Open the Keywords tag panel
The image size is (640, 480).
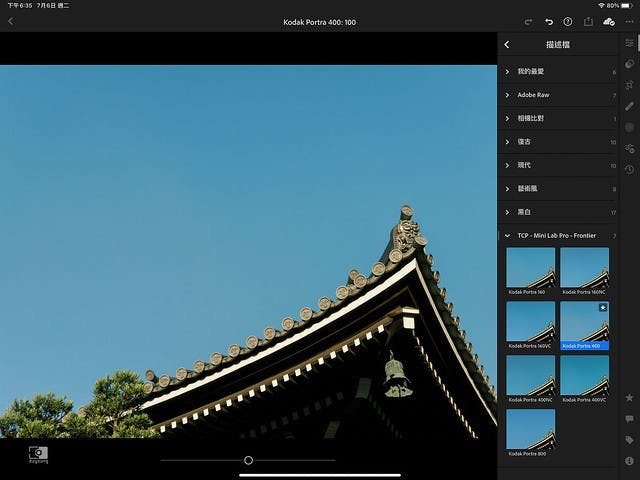point(629,439)
